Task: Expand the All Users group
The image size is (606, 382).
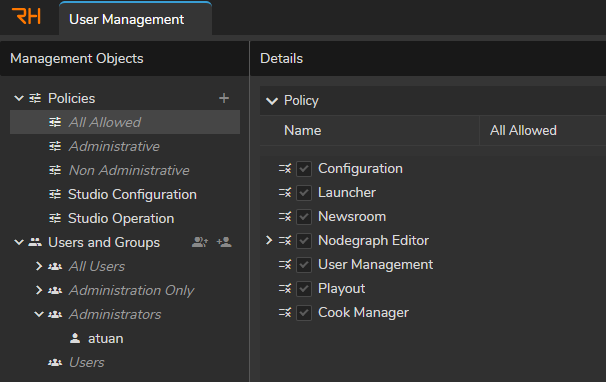Action: coord(39,266)
